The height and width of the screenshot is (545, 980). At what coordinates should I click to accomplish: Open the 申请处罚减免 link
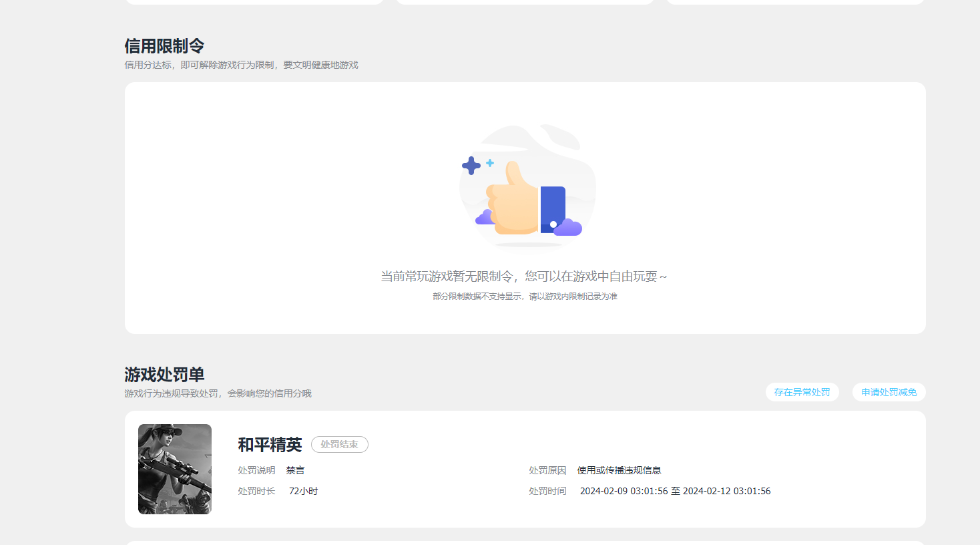pos(889,392)
